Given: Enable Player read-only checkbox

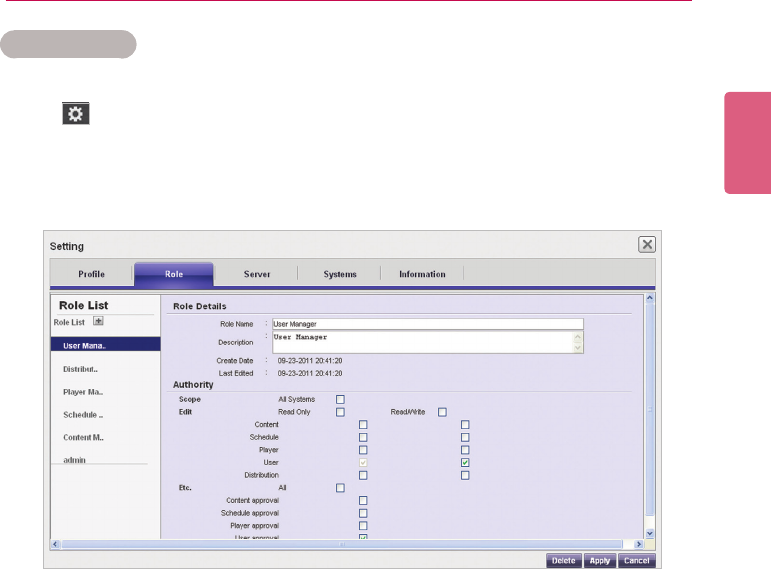Looking at the screenshot, I should [363, 450].
